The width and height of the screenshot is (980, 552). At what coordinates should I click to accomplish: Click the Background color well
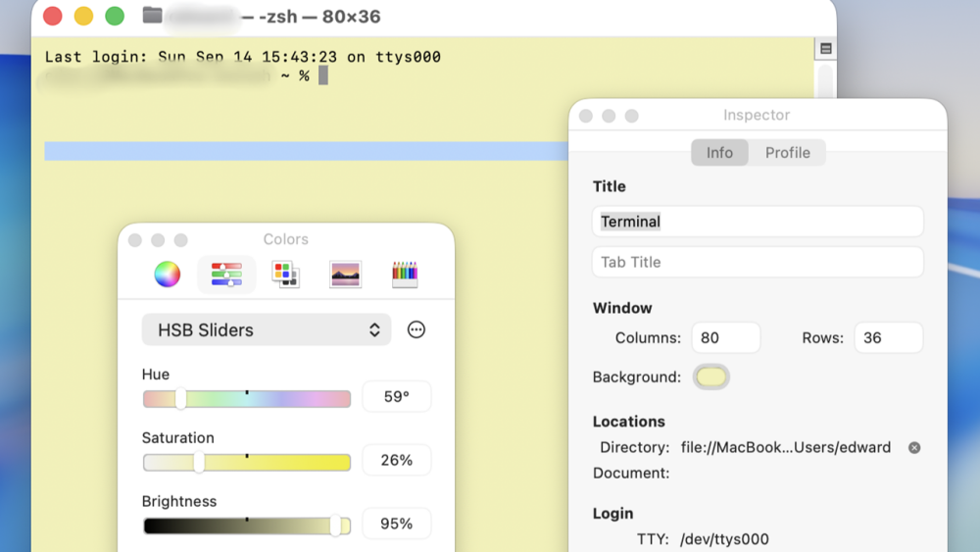[711, 377]
